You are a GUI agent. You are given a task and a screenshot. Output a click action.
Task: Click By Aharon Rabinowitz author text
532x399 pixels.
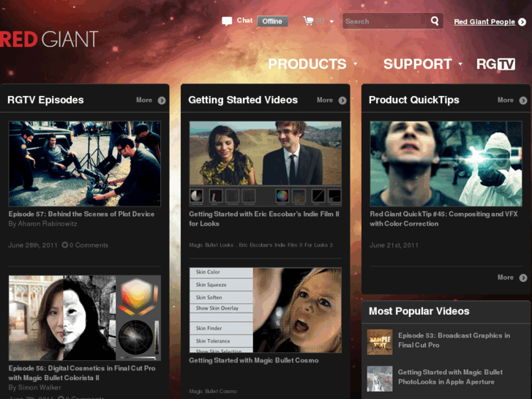click(42, 224)
